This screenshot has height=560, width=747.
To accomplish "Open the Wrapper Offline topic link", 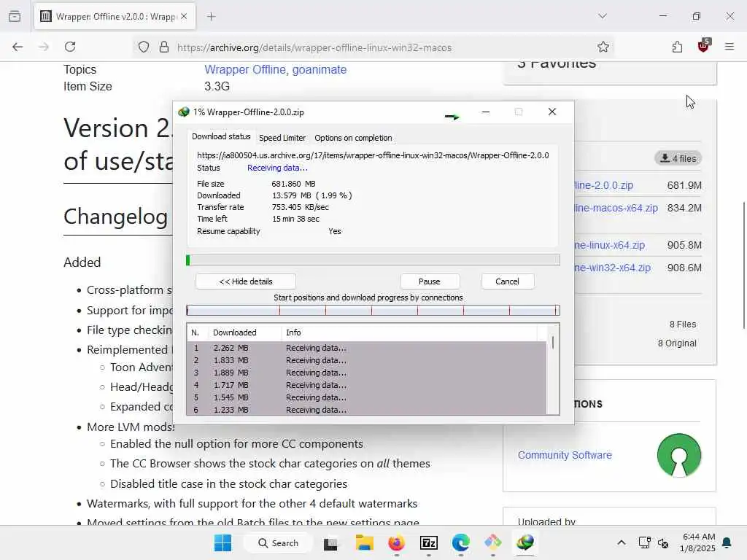I will (245, 69).
